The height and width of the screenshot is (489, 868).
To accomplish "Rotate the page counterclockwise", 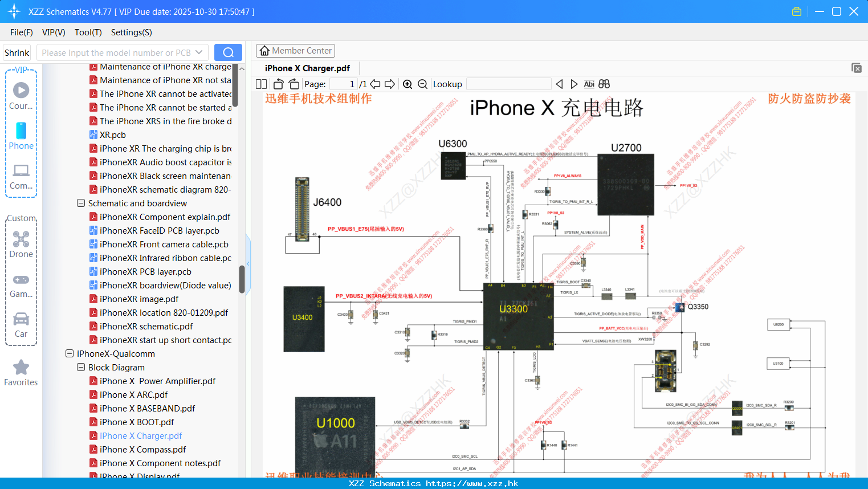I will [x=278, y=84].
